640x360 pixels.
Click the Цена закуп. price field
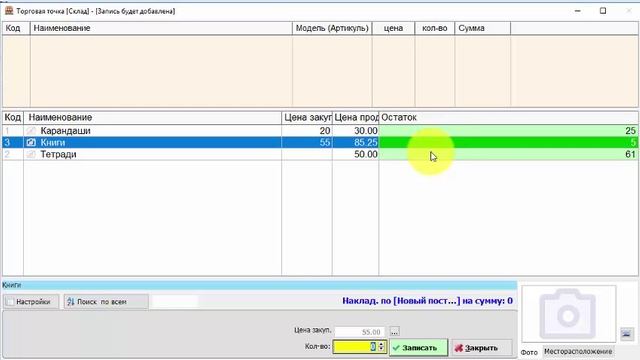tap(360, 332)
